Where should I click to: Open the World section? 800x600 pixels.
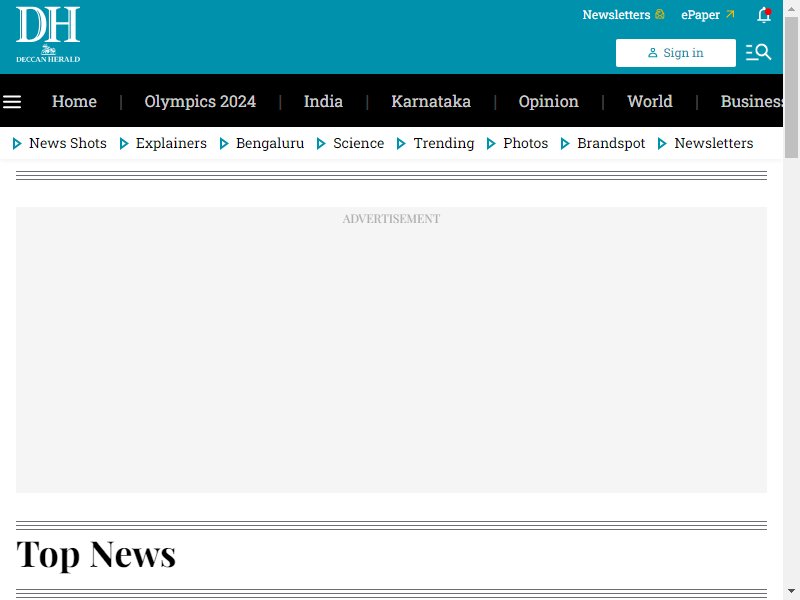coord(649,102)
